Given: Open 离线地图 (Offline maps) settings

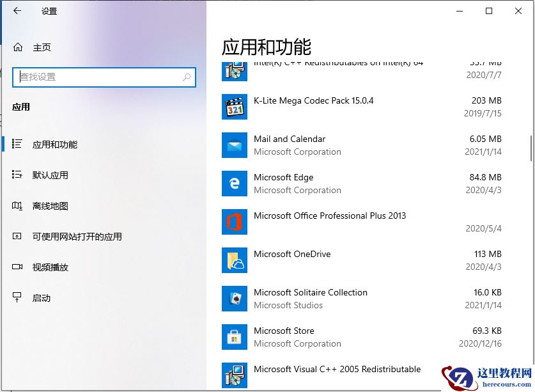Looking at the screenshot, I should pyautogui.click(x=51, y=205).
